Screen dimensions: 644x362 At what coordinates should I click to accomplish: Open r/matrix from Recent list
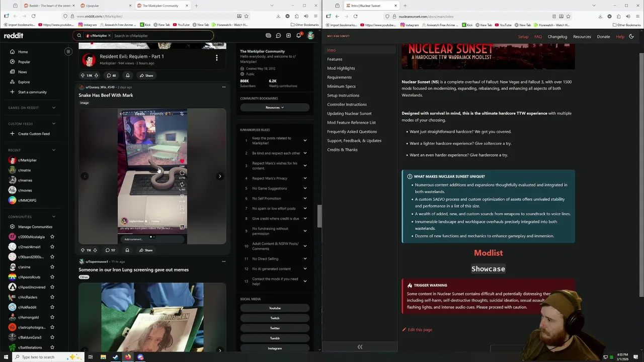point(25,170)
